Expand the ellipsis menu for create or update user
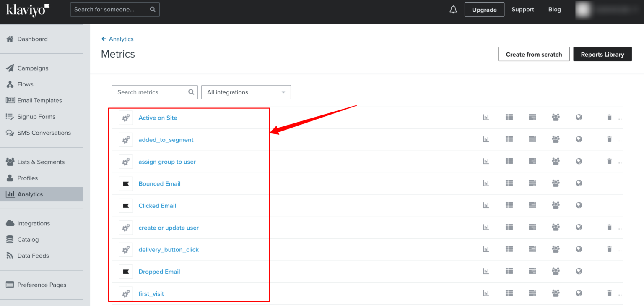The width and height of the screenshot is (644, 306). 620,227
